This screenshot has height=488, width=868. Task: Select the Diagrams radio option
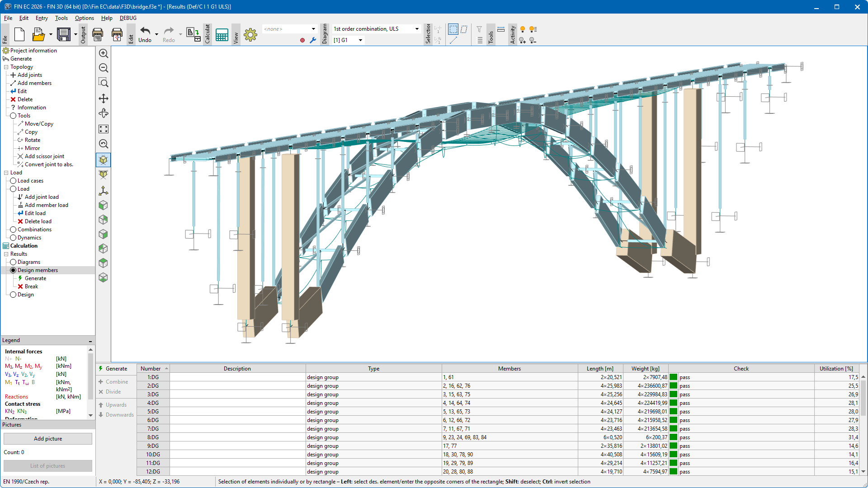click(x=13, y=262)
